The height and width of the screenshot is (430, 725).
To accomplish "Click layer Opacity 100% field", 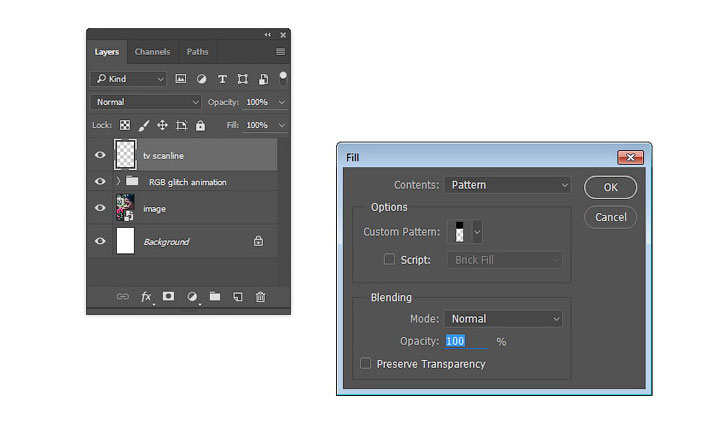I will point(259,102).
